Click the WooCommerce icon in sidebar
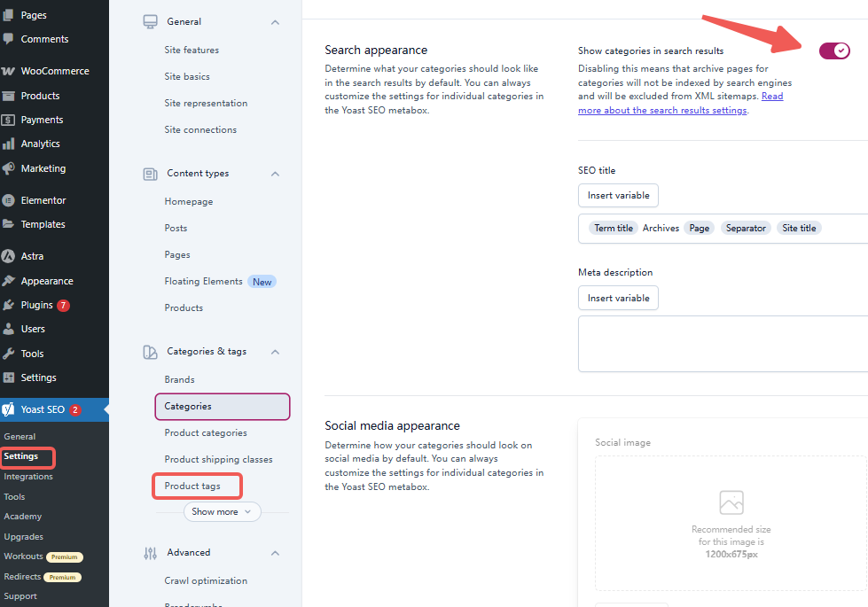Viewport: 868px width, 607px height. [x=8, y=71]
